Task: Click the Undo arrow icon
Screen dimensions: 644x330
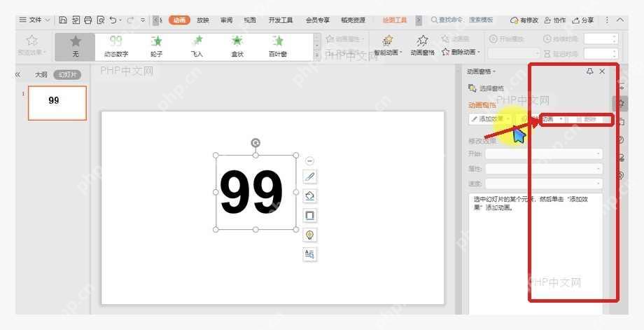Action: coord(113,20)
